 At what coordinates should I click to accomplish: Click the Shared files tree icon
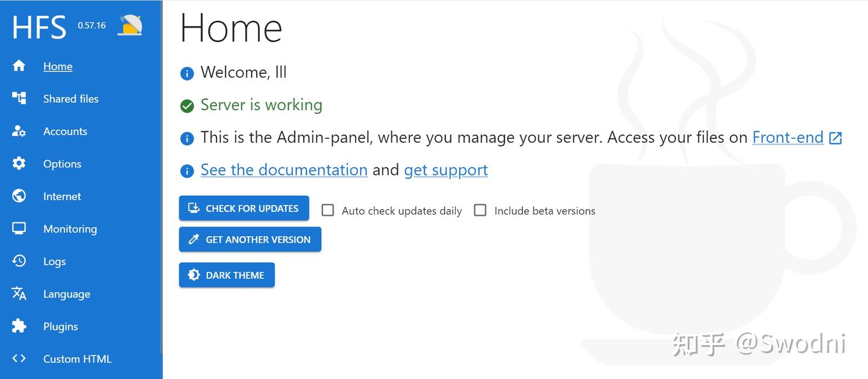pos(19,98)
